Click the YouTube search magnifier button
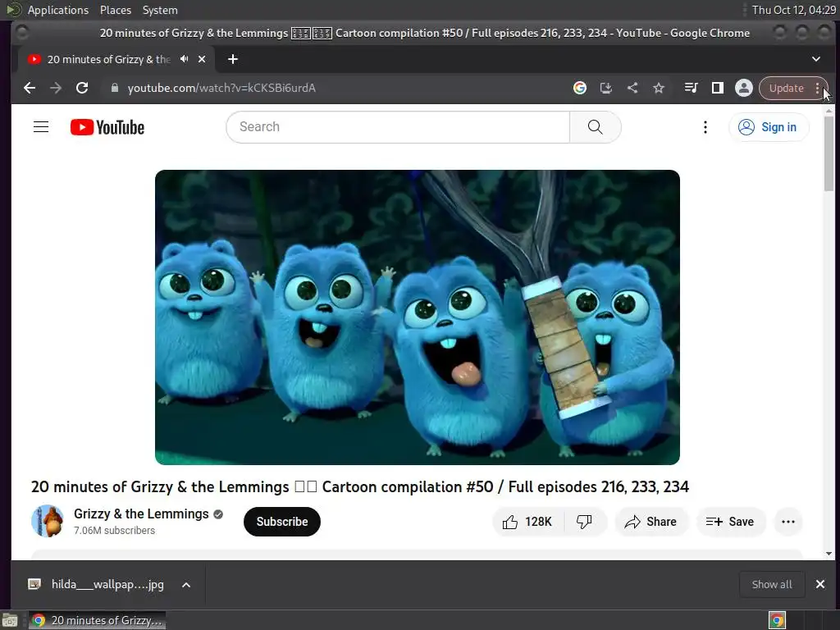The height and width of the screenshot is (630, 840). 596,127
